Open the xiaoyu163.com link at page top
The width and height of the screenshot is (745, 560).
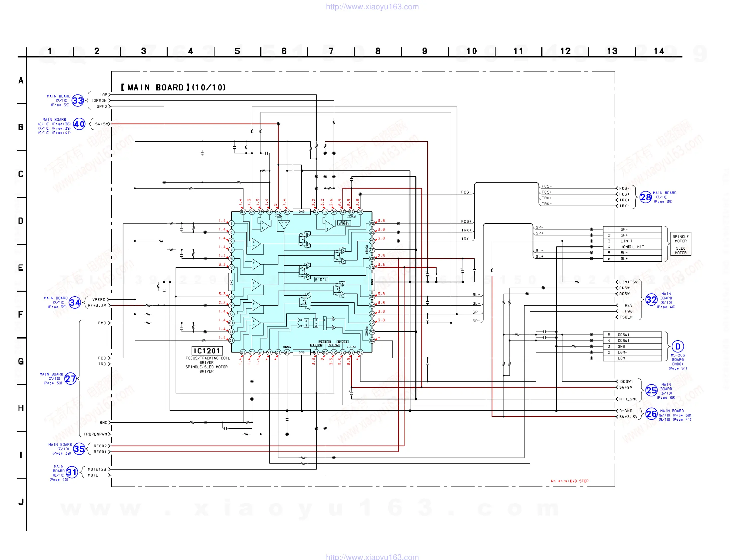pos(372,7)
